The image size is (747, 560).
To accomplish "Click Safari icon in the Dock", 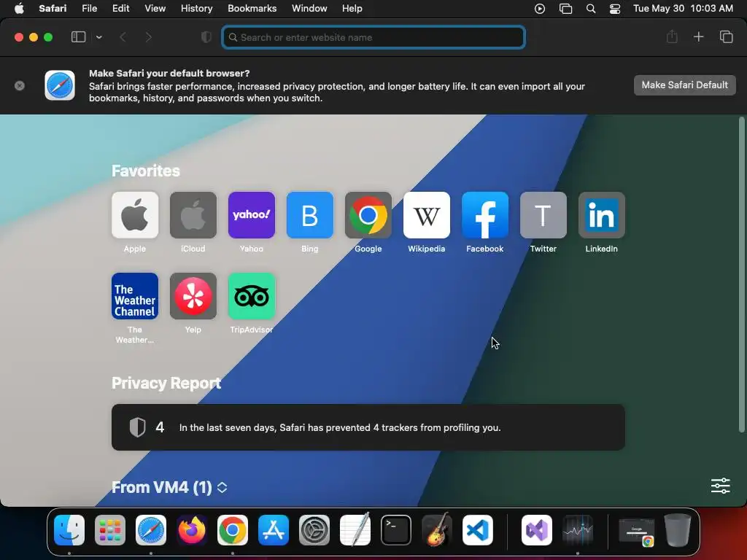I will [x=151, y=529].
